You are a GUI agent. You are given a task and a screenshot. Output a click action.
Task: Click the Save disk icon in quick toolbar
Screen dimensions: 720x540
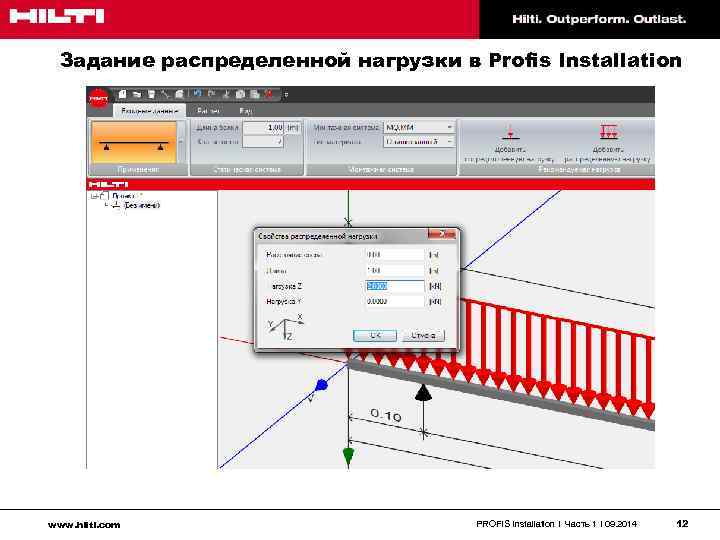point(151,95)
